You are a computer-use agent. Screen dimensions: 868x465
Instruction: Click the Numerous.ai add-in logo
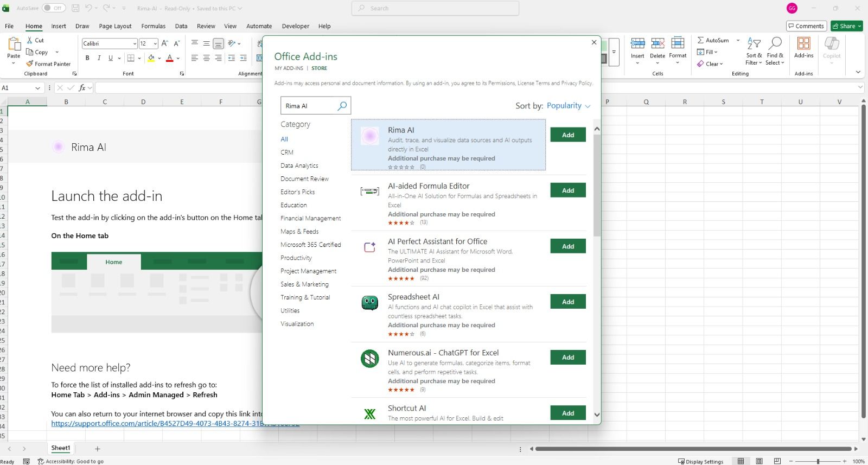click(x=370, y=359)
